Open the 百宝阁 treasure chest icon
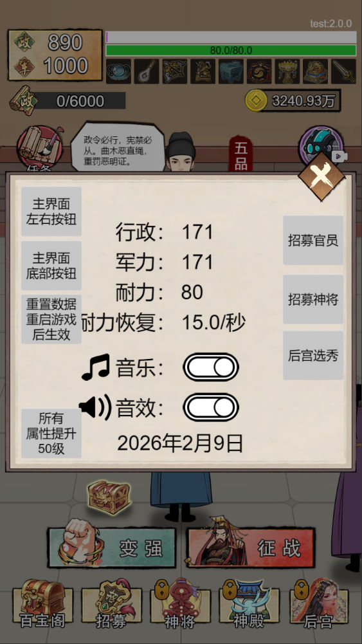This screenshot has width=362, height=644. coord(42,603)
